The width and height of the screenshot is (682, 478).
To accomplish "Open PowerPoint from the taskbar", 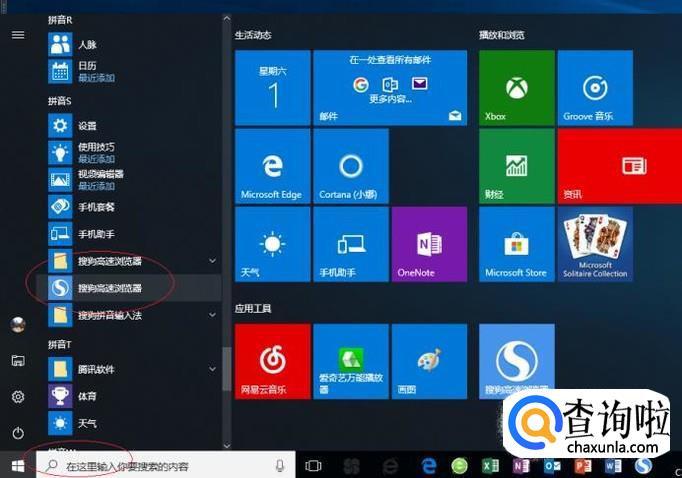I will coord(582,466).
